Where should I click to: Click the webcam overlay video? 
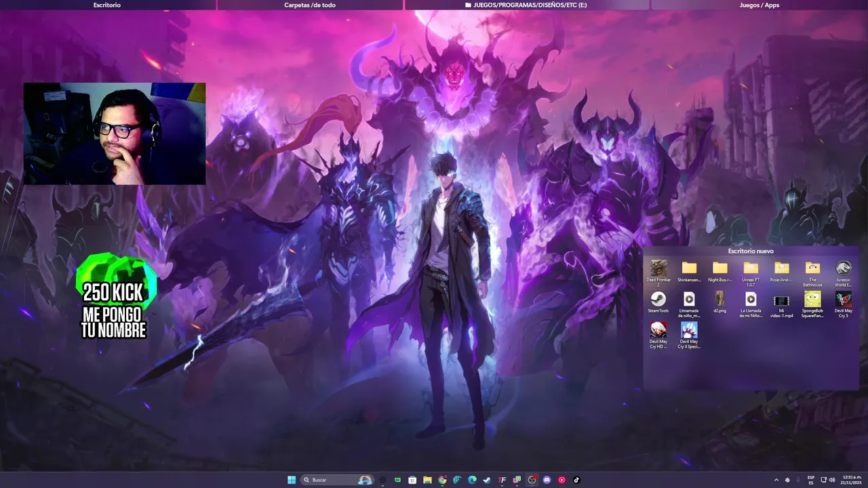115,134
